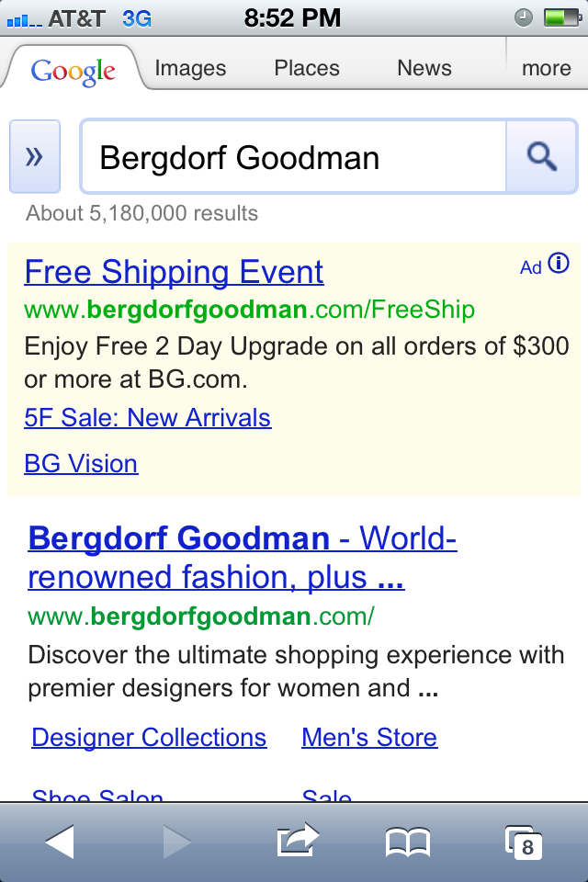This screenshot has height=882, width=588.
Task: Tap the Google logo tab
Action: [73, 70]
